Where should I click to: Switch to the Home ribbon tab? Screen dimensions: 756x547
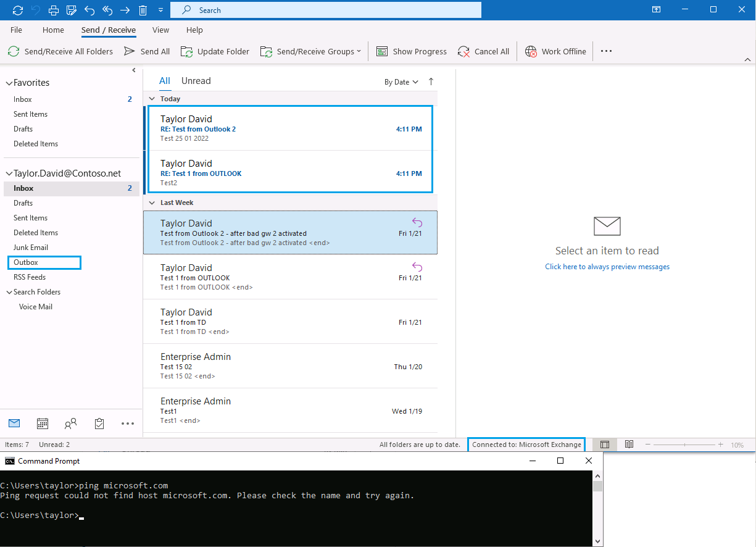(x=53, y=30)
